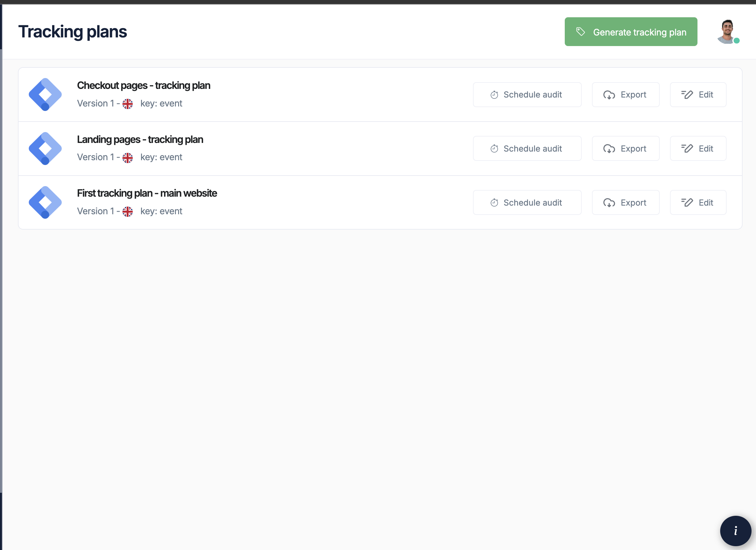Edit First tracking plan - main website

(698, 203)
